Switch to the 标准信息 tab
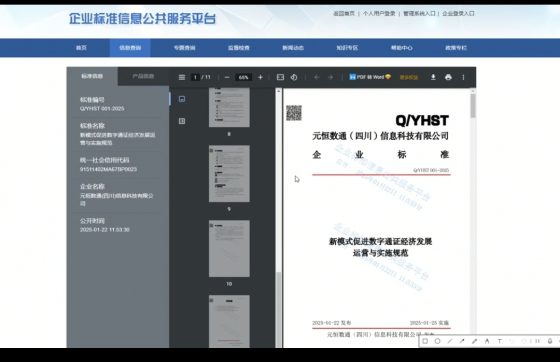The width and height of the screenshot is (560, 362). 92,76
